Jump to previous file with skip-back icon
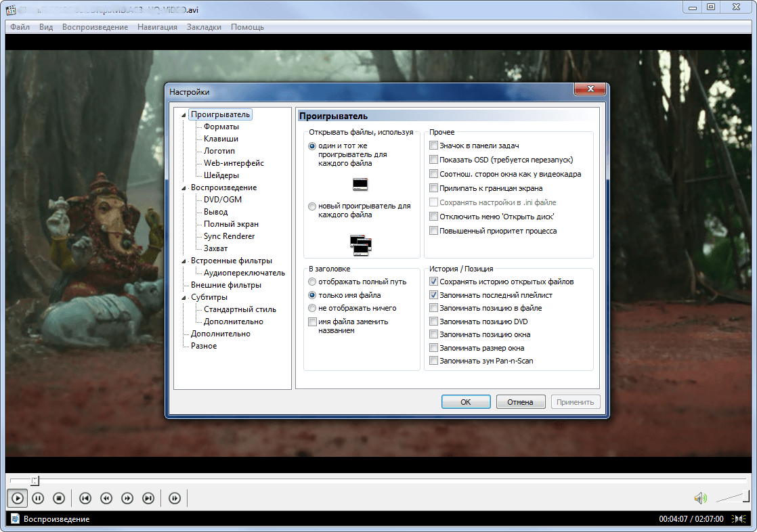The height and width of the screenshot is (532, 757). [85, 498]
